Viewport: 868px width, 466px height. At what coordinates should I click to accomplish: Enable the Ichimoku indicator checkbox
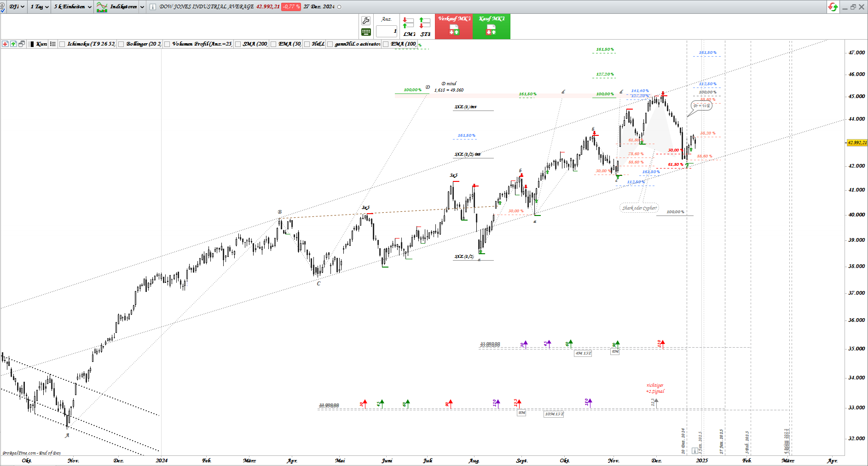(63, 44)
